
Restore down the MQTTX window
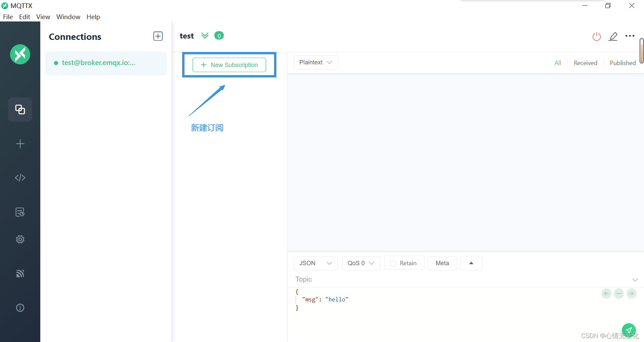tap(608, 6)
